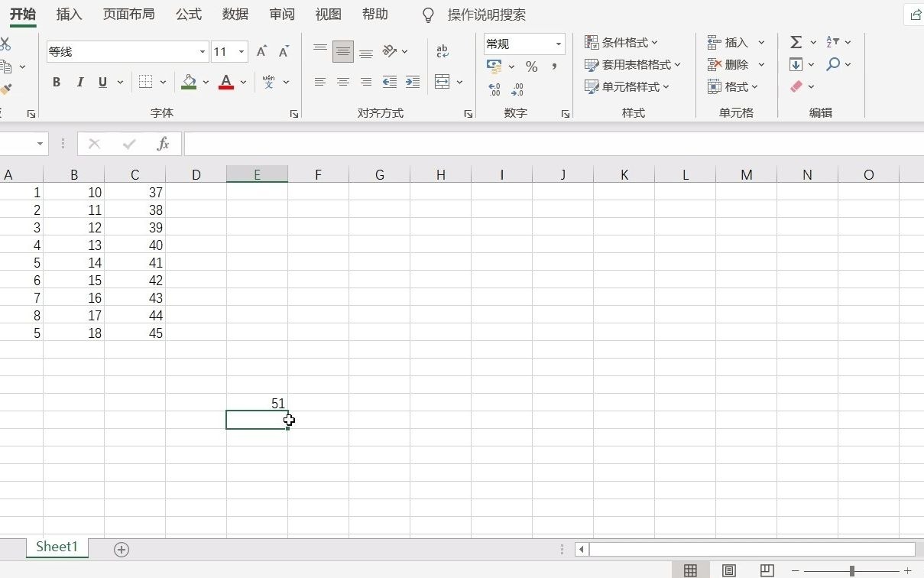Click the fill color bucket icon
924x578 pixels.
point(188,82)
